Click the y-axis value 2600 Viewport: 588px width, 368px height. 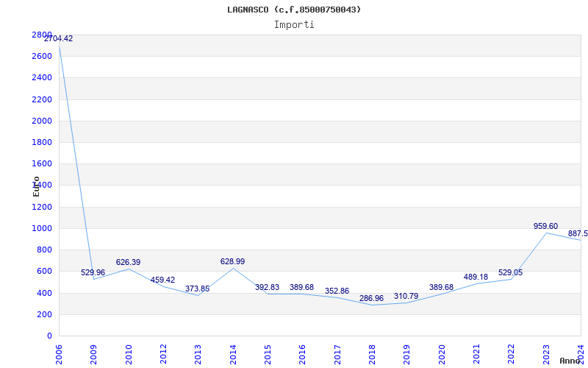click(42, 57)
